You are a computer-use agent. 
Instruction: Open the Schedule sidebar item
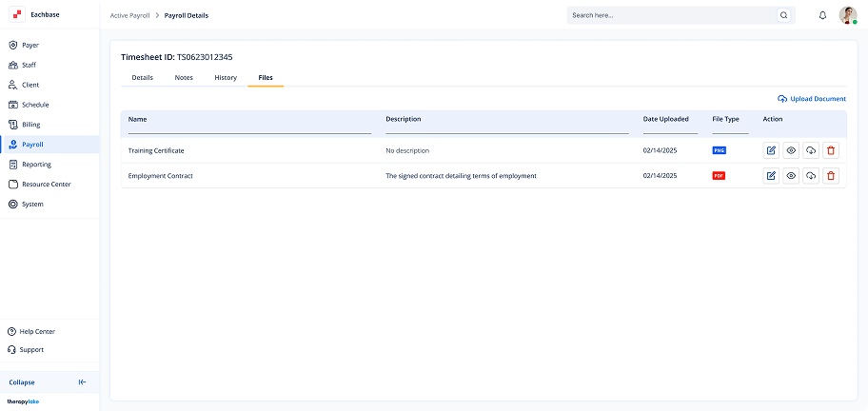49,105
